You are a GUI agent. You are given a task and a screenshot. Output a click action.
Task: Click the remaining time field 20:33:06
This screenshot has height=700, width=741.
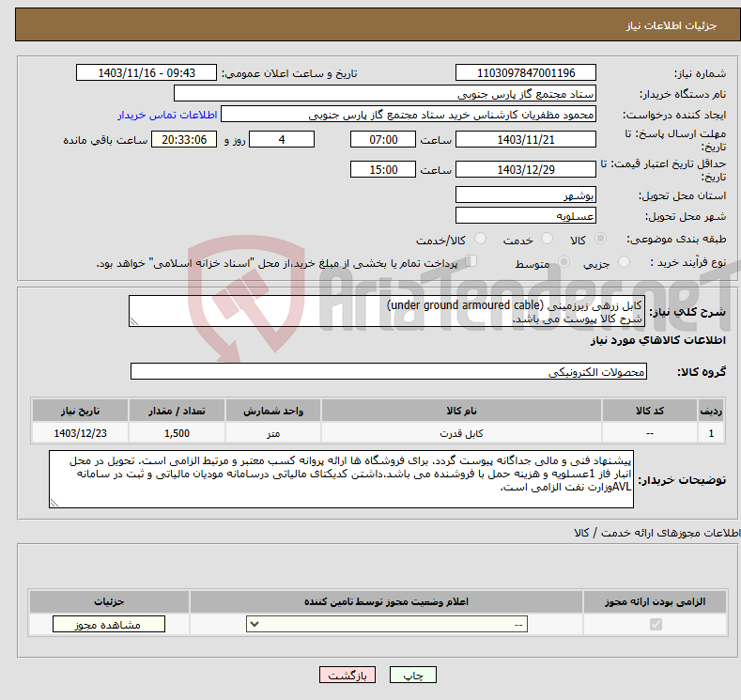(x=184, y=139)
